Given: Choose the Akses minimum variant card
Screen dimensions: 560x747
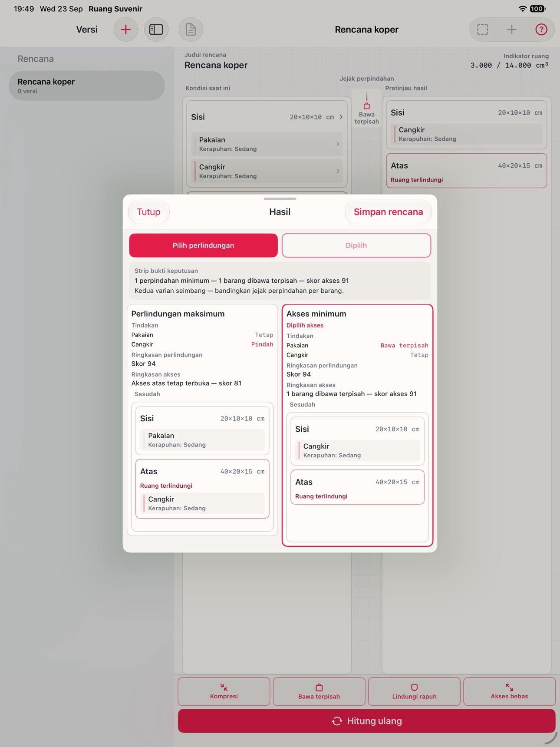Looking at the screenshot, I should [358, 425].
